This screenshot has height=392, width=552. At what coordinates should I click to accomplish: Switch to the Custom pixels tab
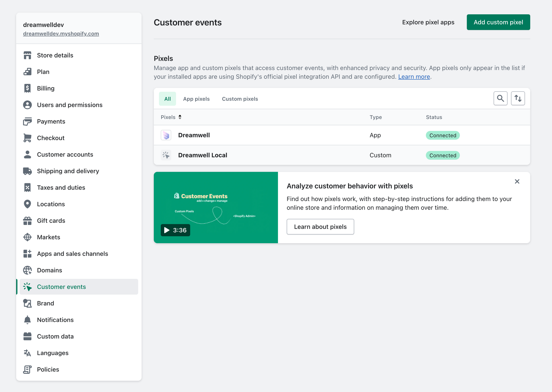pos(240,99)
